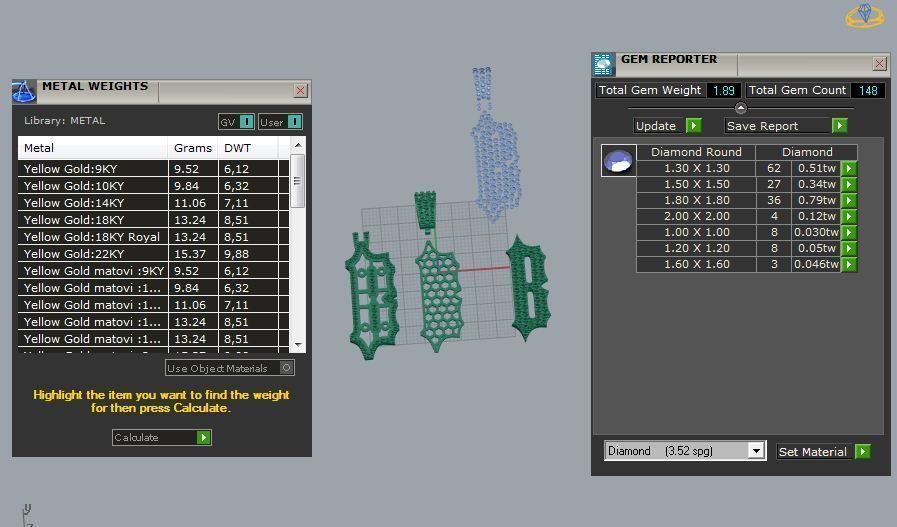Select the honeycomb pendant model in viewport
Image resolution: width=897 pixels, height=527 pixels.
point(439,297)
